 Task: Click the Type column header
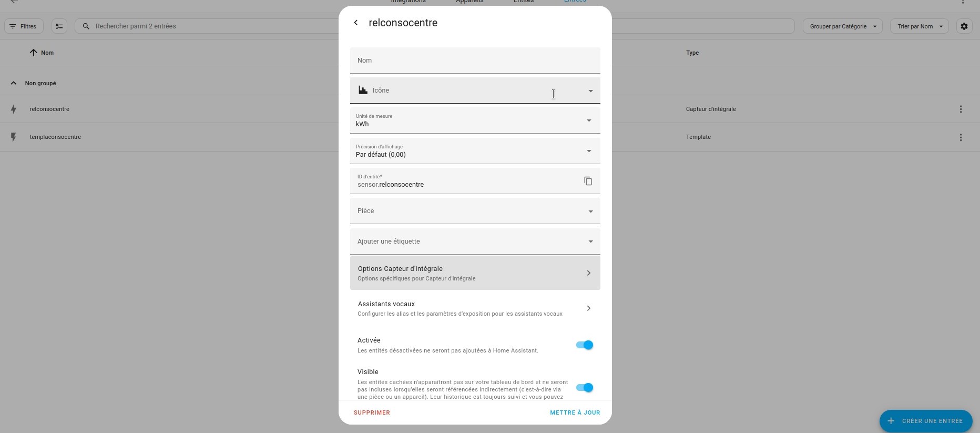point(692,53)
